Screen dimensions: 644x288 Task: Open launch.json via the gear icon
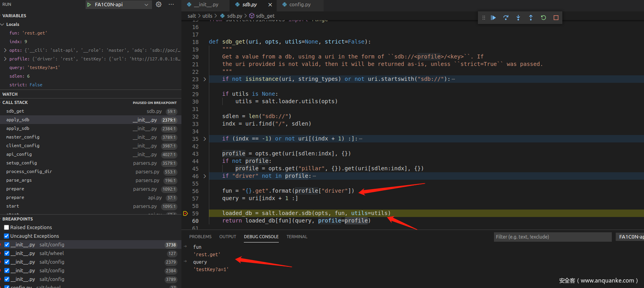tap(159, 4)
